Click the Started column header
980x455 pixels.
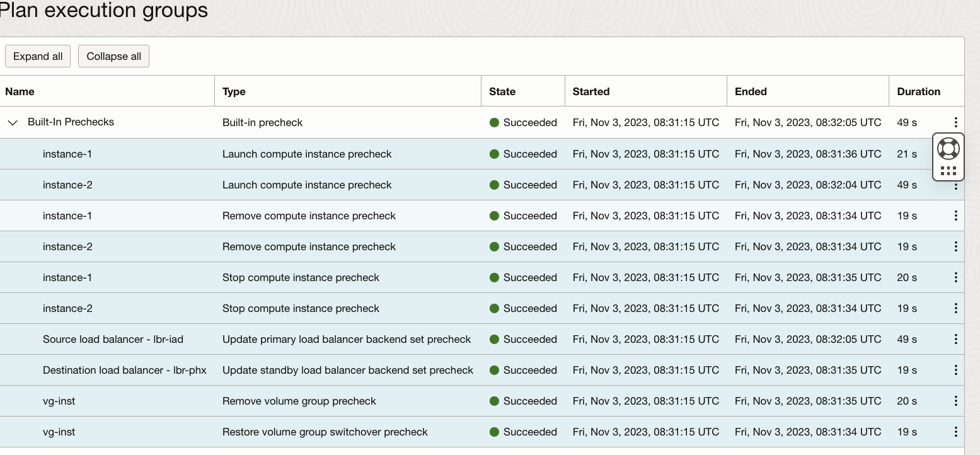click(x=591, y=91)
